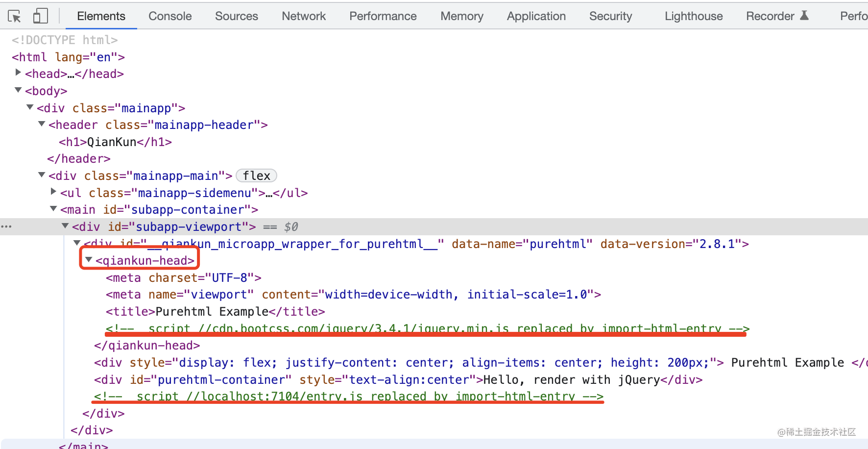
Task: Click the "subapp-container" id value
Action: coord(188,210)
